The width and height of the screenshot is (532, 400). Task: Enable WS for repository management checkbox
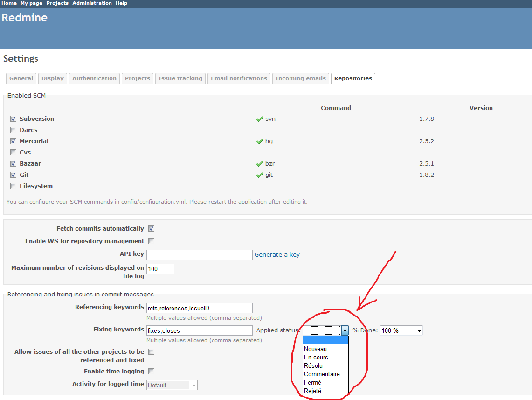click(x=152, y=241)
